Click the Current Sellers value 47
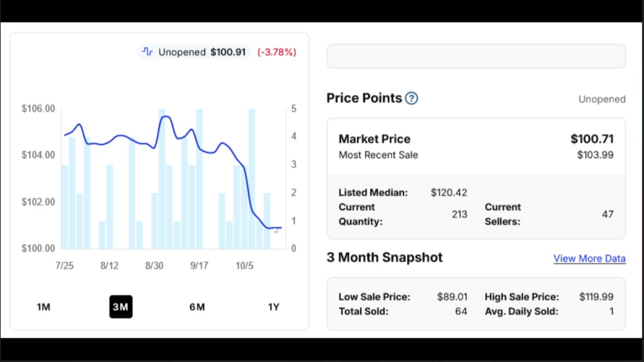Screen dimensions: 644x362 click(x=608, y=214)
